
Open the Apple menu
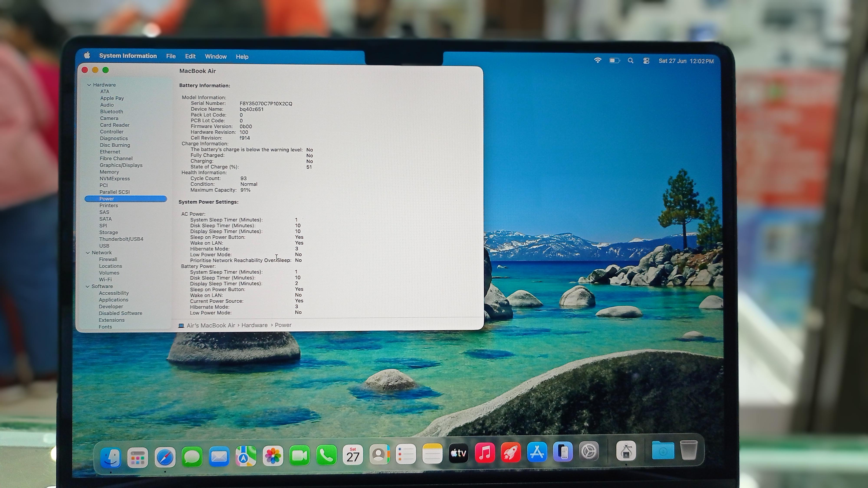coord(87,55)
